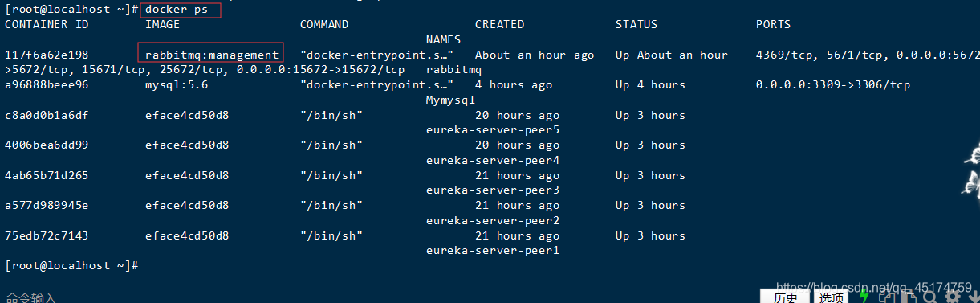Click the '4 hours ago' created value
Screen dimensions: 980x303
(514, 84)
